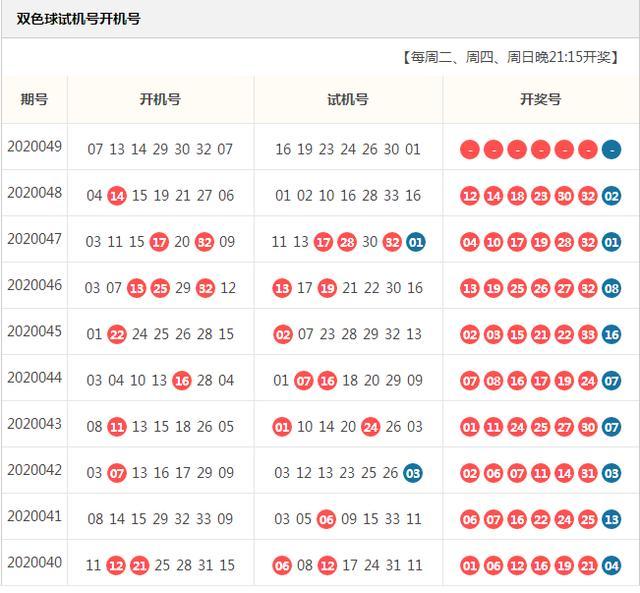Image resolution: width=640 pixels, height=593 pixels.
Task: Click blue ball 07 in row 2020044
Action: tap(611, 381)
